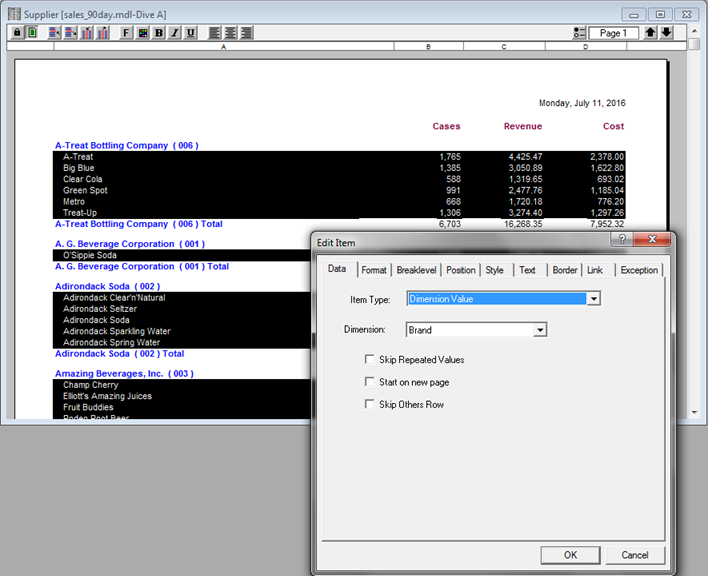Confirm the Edit Item dialog with OK
Screen dimensions: 708x576
click(570, 555)
